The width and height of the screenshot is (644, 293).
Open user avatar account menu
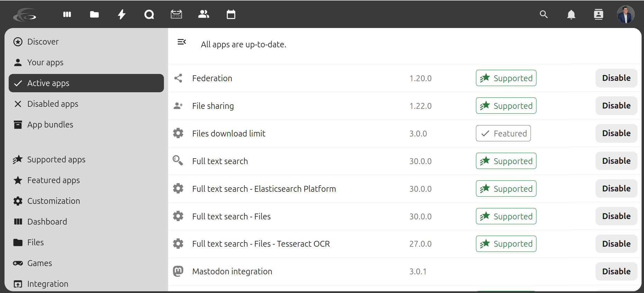pyautogui.click(x=626, y=15)
